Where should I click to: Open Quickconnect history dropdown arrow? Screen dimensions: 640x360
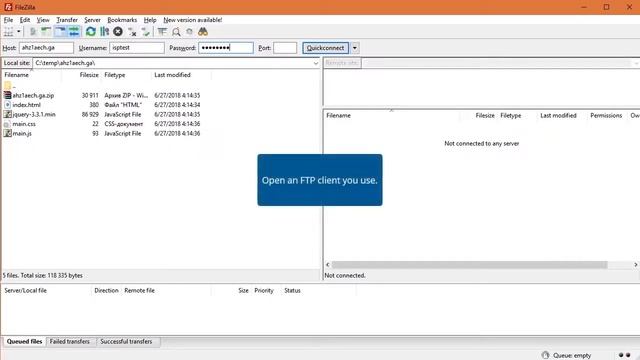pos(355,48)
